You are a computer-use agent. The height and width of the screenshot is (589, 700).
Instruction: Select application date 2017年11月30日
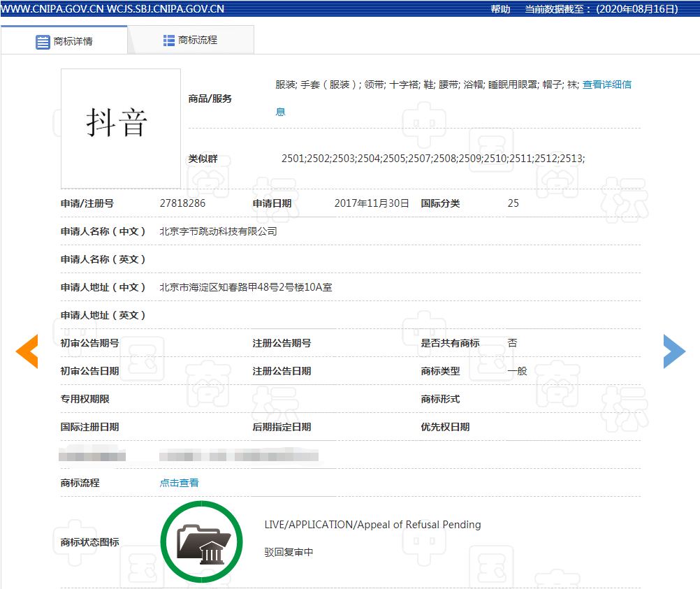[x=372, y=203]
